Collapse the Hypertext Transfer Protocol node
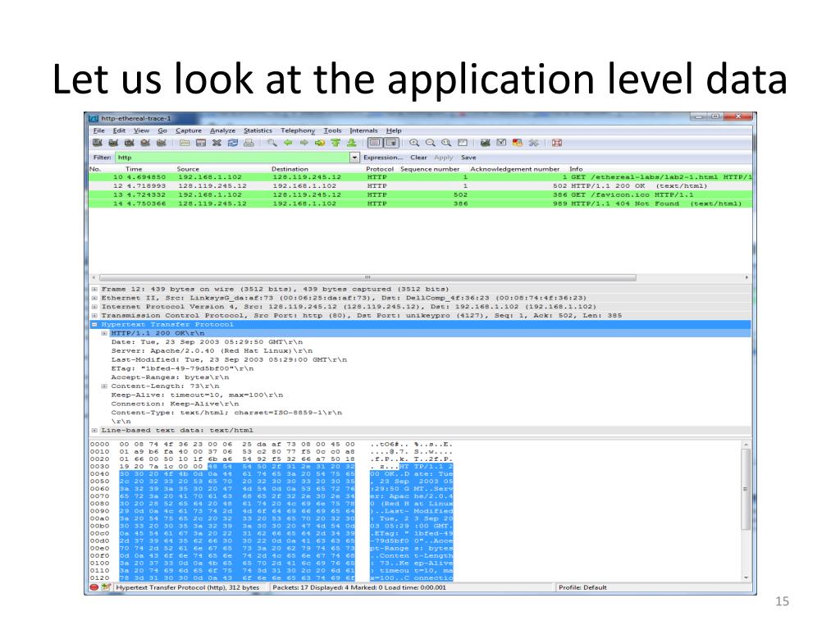Viewport: 840px width, 630px height. click(94, 324)
